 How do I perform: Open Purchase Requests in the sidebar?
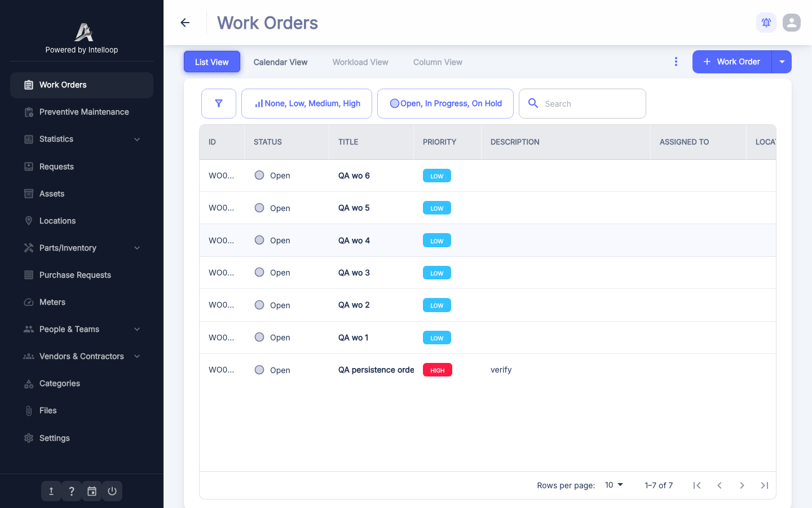coord(82,275)
